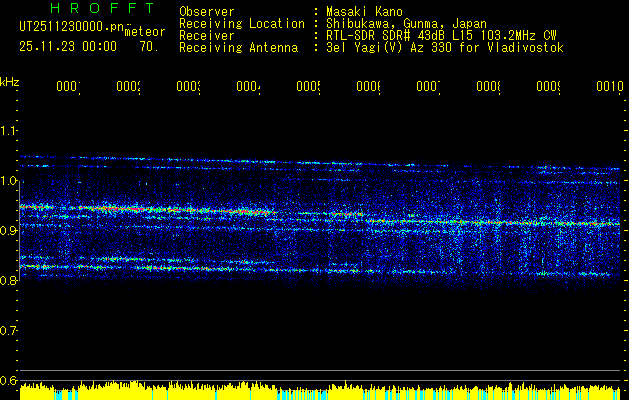Click the kHz axis unit label
The image size is (629, 400).
pyautogui.click(x=9, y=82)
